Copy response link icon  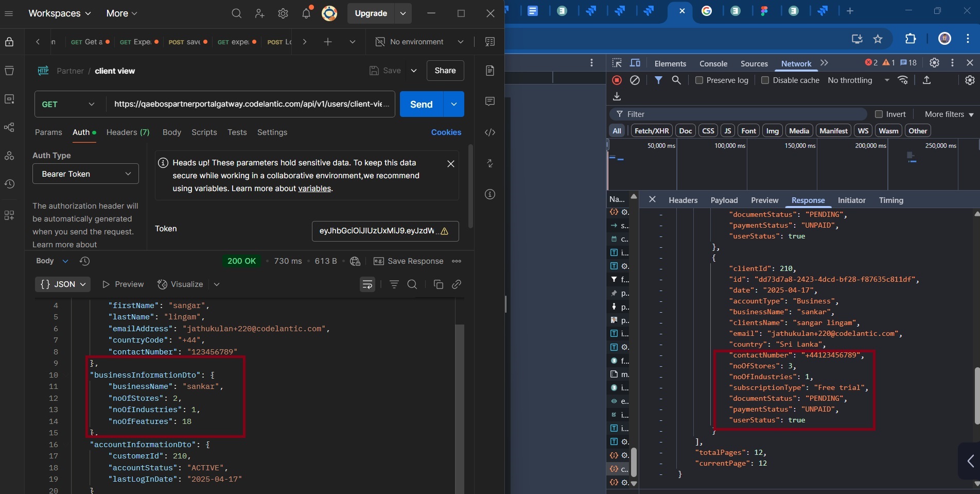point(457,284)
